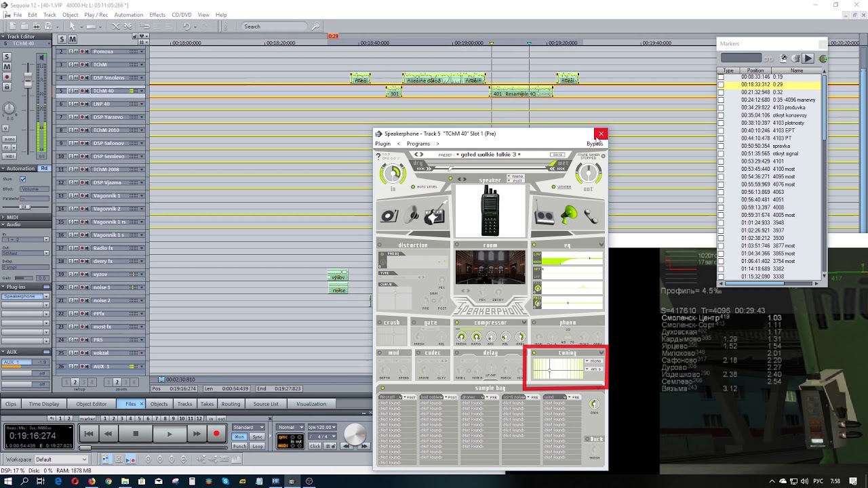Toggle the Punch button in the transport

coord(239,446)
